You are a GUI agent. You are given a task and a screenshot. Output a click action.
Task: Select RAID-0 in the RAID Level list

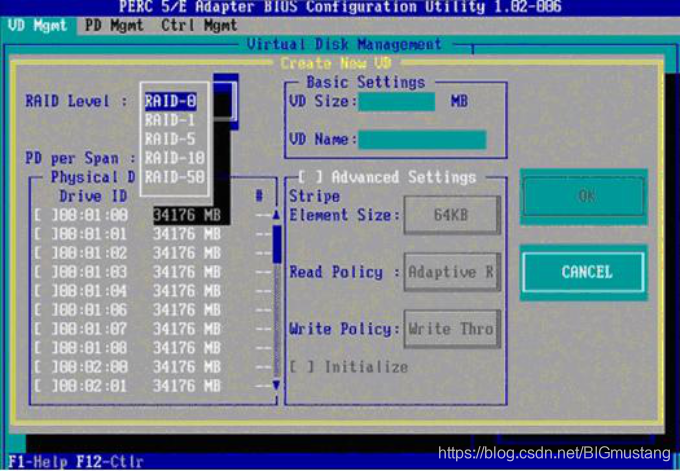pos(170,101)
